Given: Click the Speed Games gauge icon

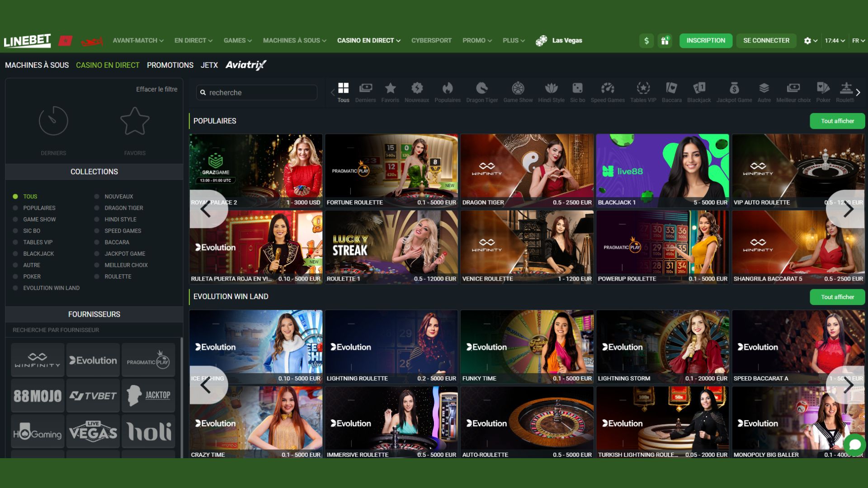Looking at the screenshot, I should click(x=608, y=88).
